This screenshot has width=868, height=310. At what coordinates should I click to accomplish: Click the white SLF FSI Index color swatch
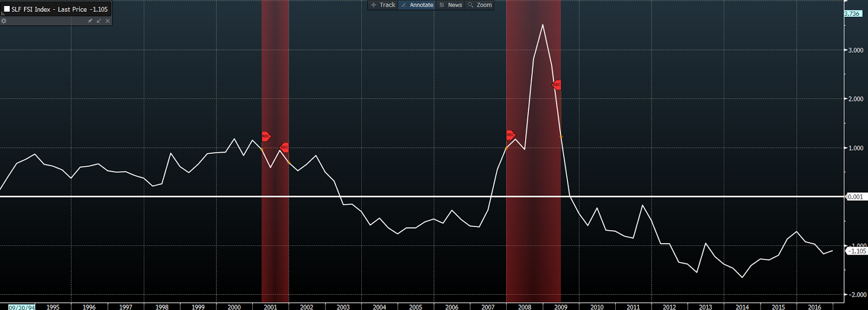tap(7, 9)
